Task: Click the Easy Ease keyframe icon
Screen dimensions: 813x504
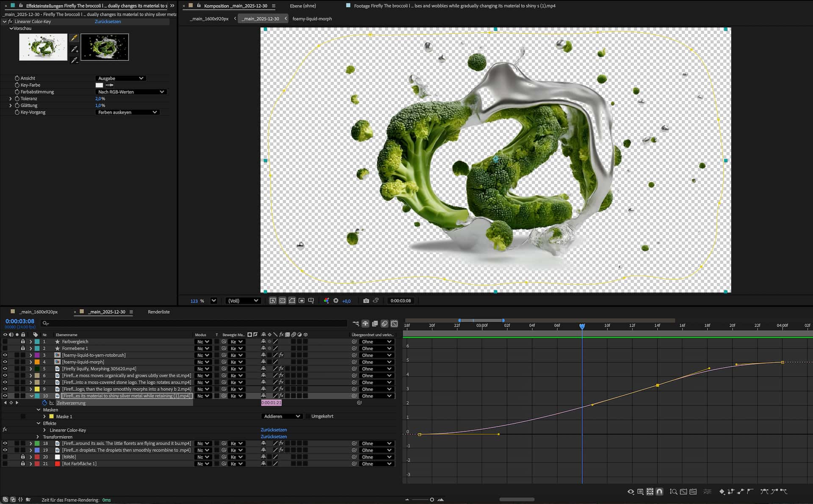Action: pos(764,492)
